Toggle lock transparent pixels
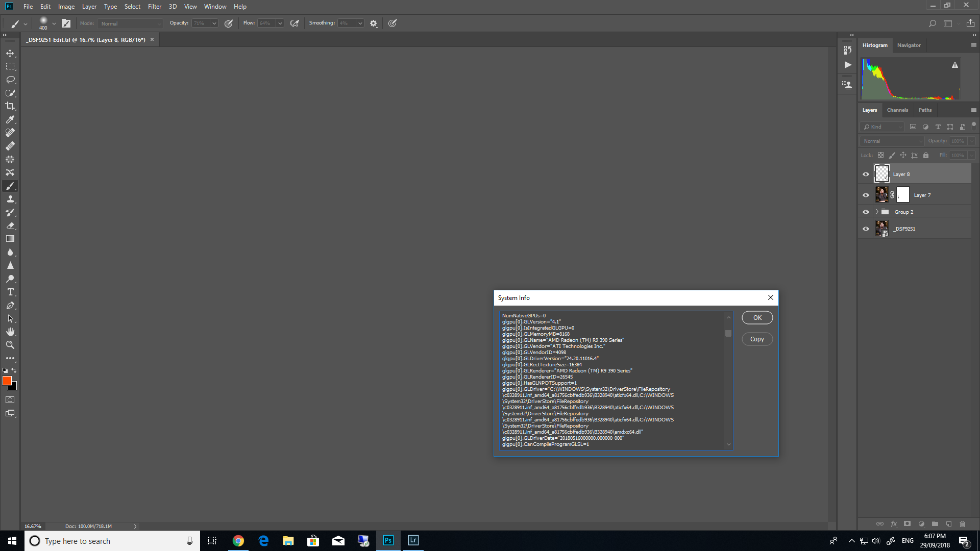Screen dimensions: 980x551 (x=880, y=155)
